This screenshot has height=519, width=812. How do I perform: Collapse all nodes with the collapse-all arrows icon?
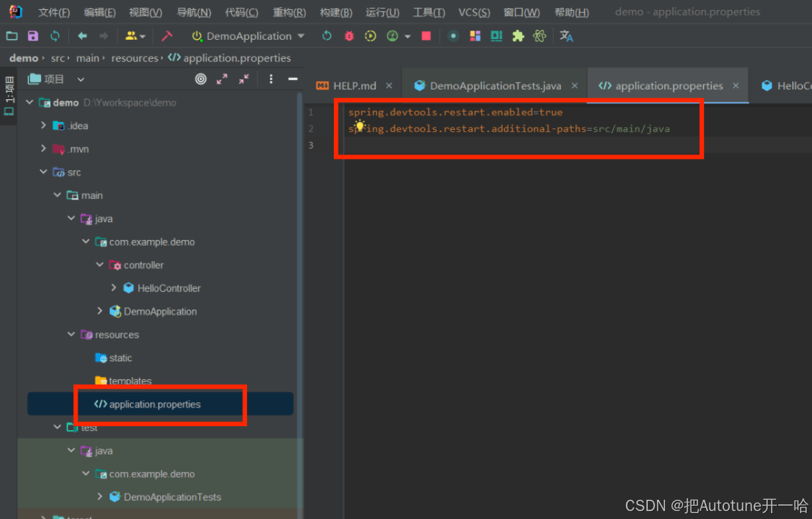(243, 79)
